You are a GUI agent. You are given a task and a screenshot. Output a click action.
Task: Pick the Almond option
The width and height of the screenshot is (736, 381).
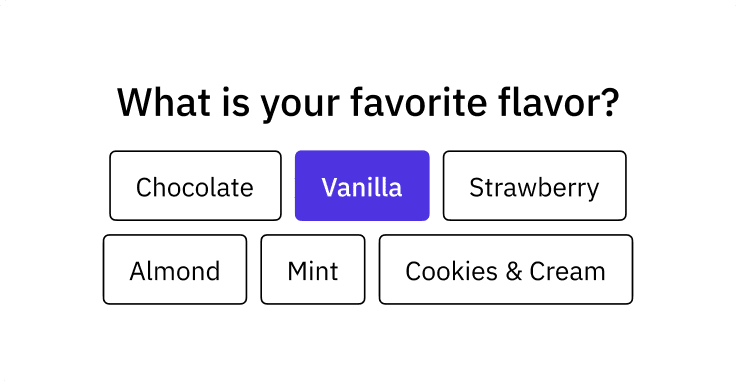pos(175,269)
